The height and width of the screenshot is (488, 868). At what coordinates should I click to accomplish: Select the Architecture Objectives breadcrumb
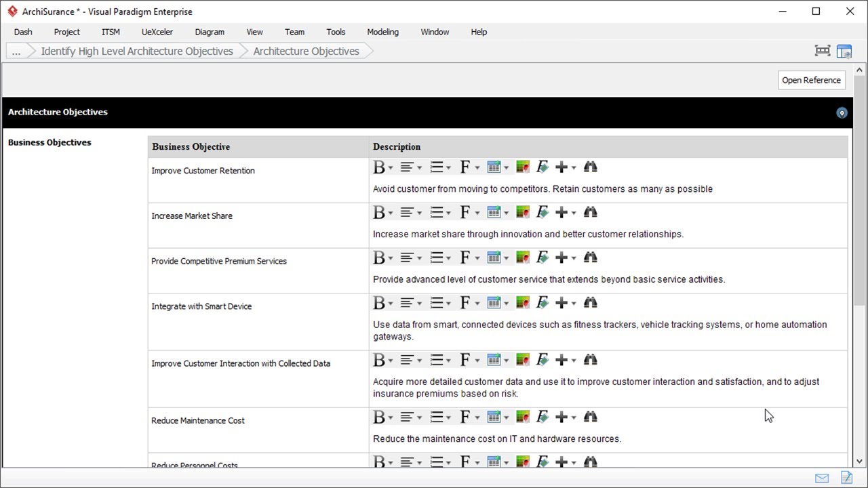306,51
